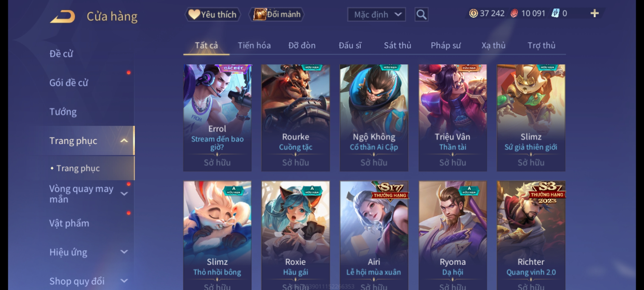The image size is (644, 290).
Task: Click the back arrow icon beside Cửa hàng
Action: (x=63, y=16)
